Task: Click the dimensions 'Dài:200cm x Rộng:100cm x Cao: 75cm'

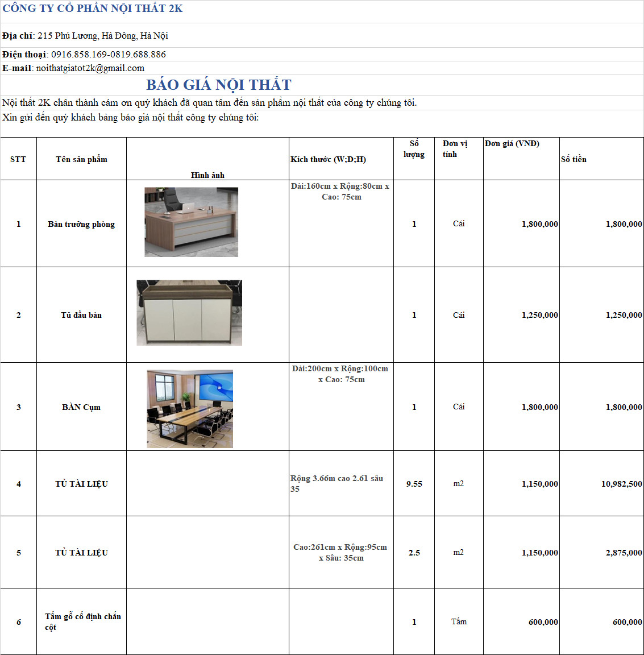Action: pos(341,374)
